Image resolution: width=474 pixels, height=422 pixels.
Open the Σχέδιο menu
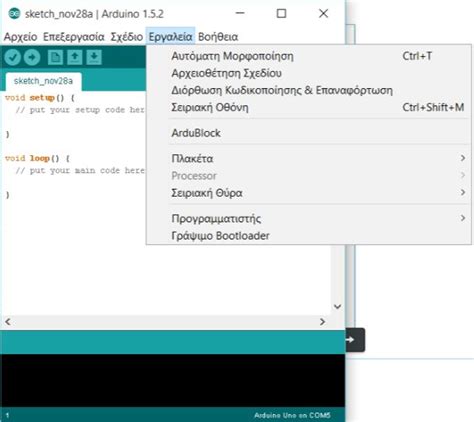[127, 37]
